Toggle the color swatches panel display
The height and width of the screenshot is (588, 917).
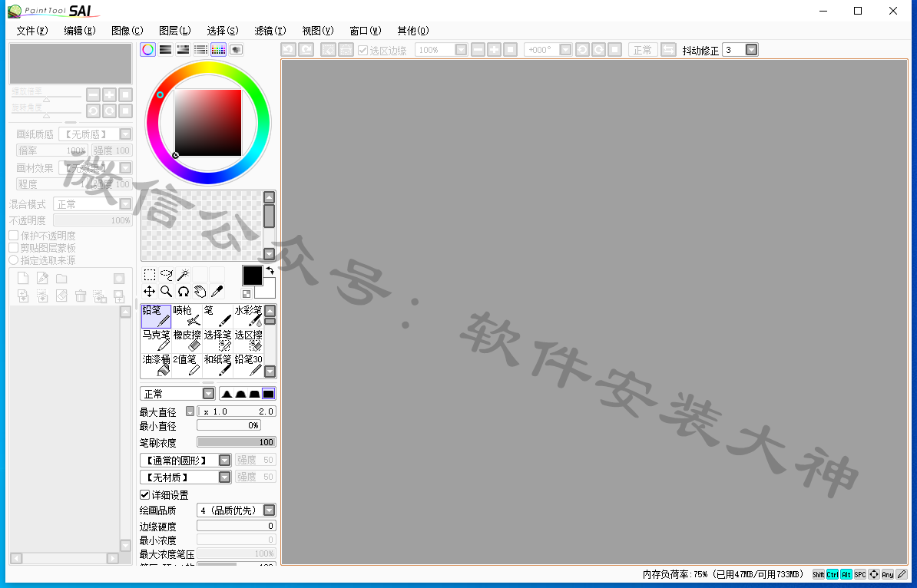(x=218, y=50)
